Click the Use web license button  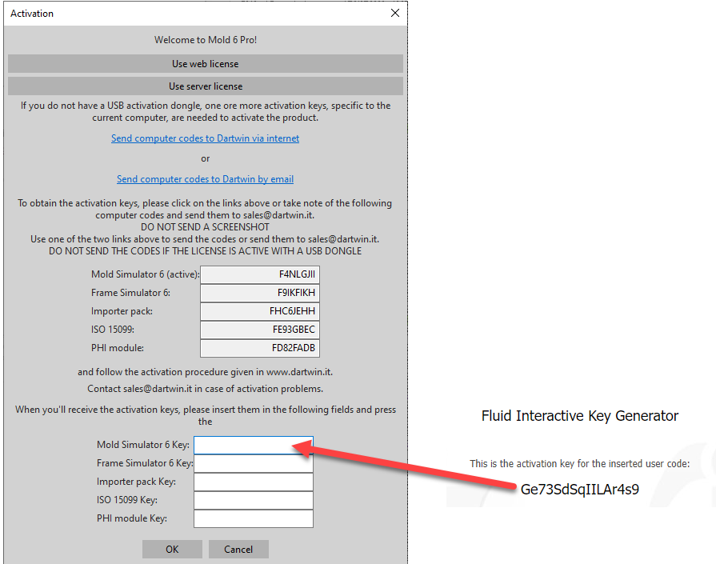tap(205, 64)
